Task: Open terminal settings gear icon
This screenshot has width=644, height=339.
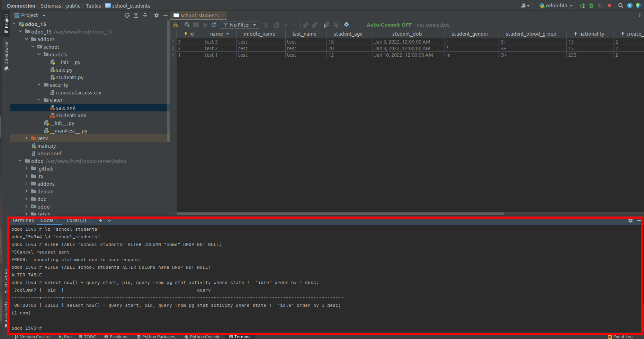Action: coord(630,220)
